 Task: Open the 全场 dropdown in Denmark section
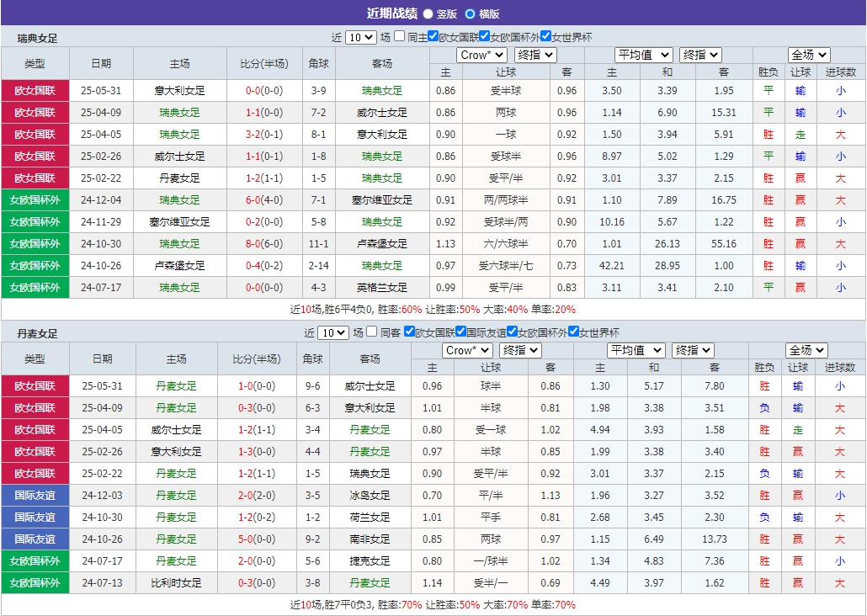(x=806, y=349)
